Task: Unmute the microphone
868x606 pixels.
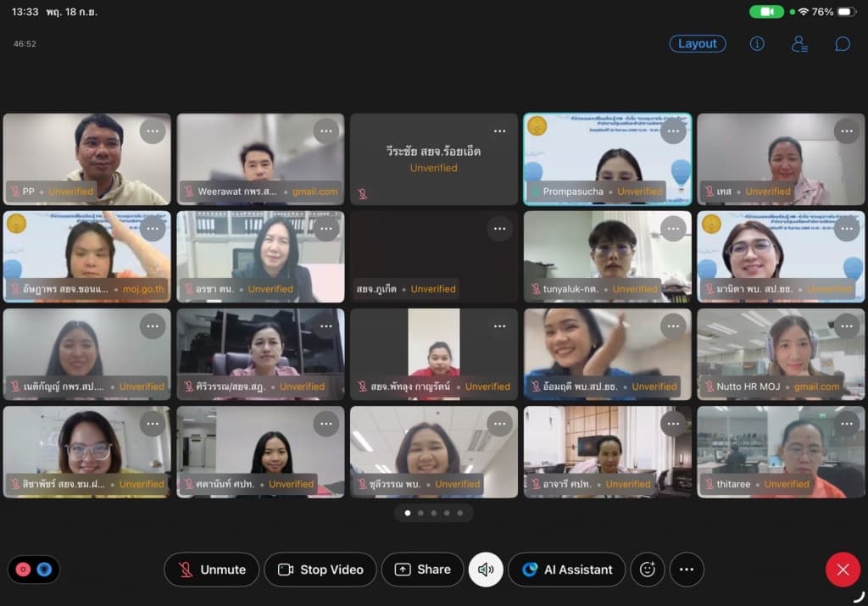Action: 211,570
